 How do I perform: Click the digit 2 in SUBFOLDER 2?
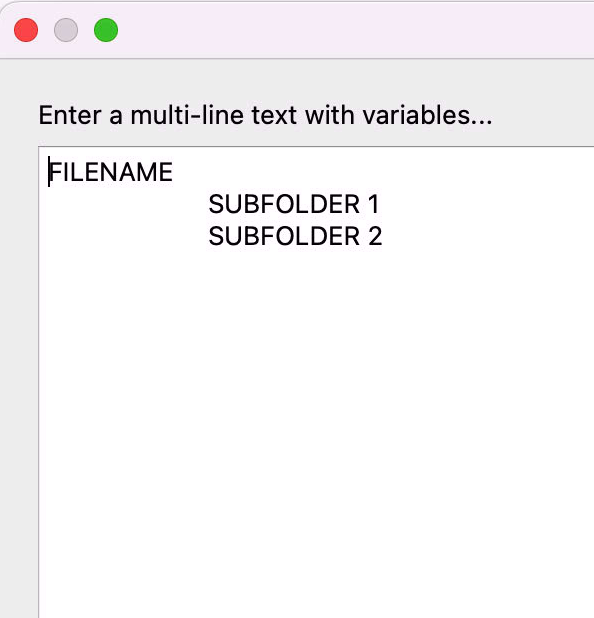375,236
